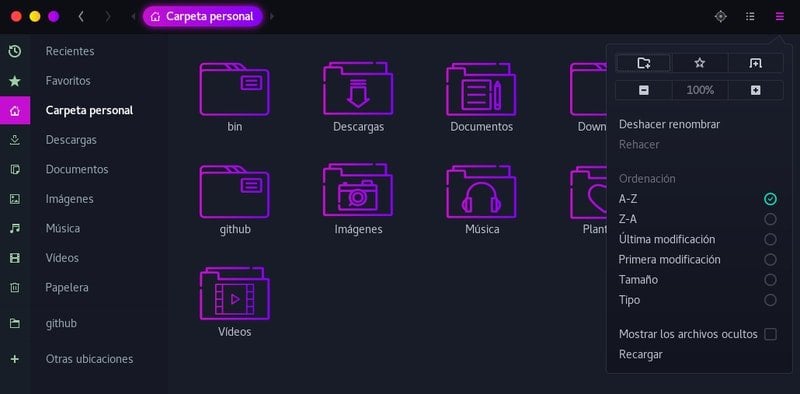Viewport: 800px width, 394px height.
Task: Click the Vídeos film icon in sidebar
Action: 15,258
